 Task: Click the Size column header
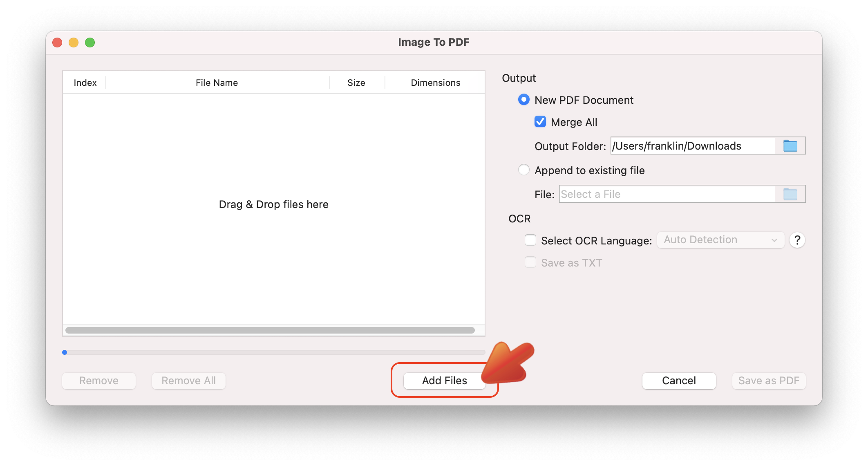point(356,83)
